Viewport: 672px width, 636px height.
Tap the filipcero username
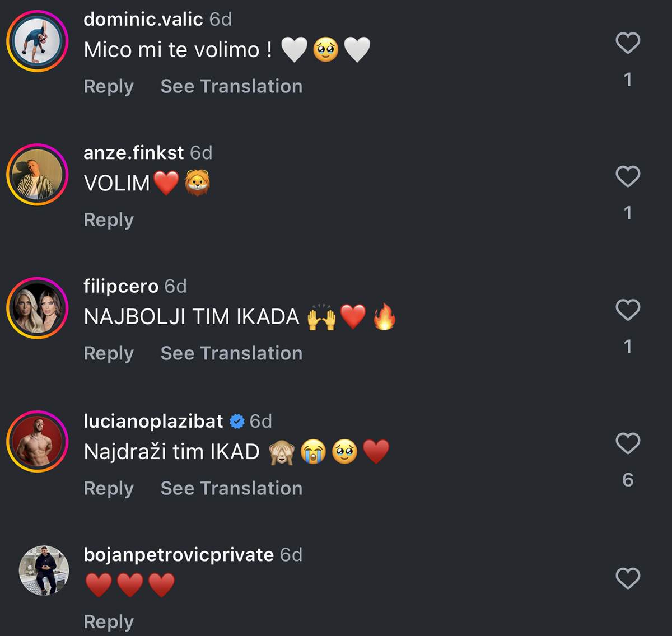coord(121,287)
